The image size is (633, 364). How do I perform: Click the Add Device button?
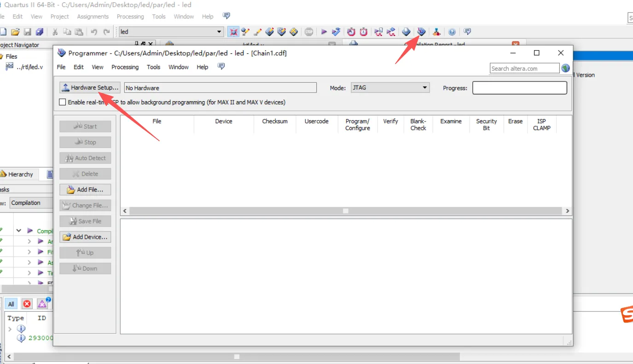coord(85,237)
